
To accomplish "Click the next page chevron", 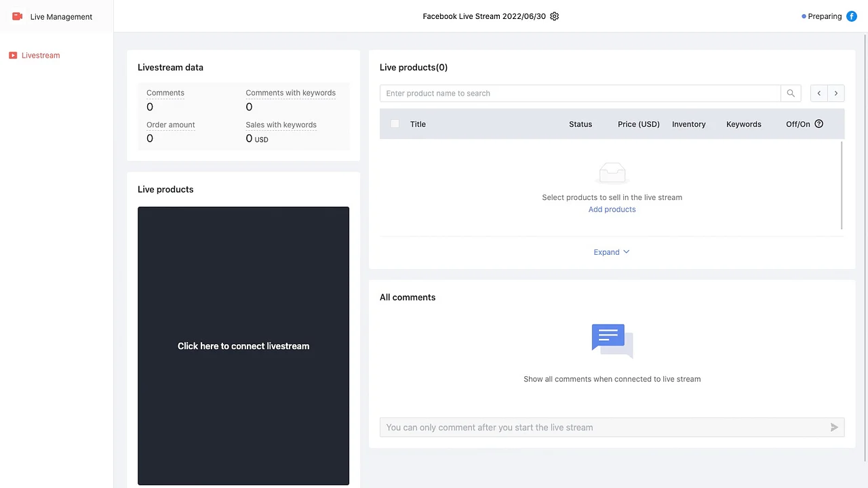I will click(835, 93).
